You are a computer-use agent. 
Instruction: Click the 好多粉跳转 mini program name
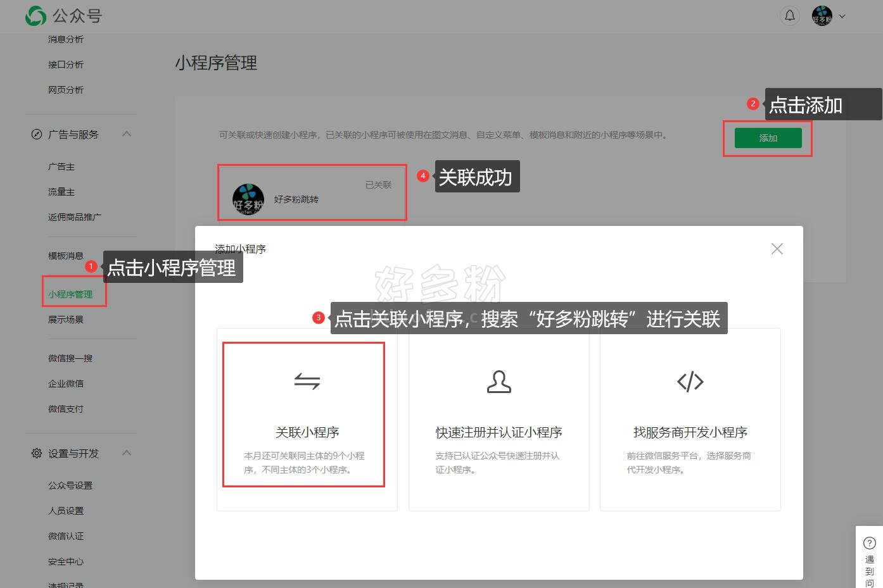coord(296,199)
